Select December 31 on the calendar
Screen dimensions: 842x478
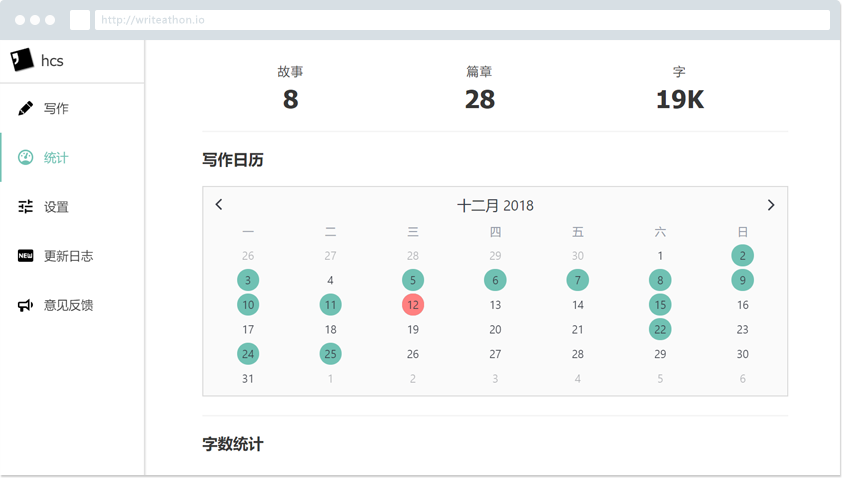point(248,378)
